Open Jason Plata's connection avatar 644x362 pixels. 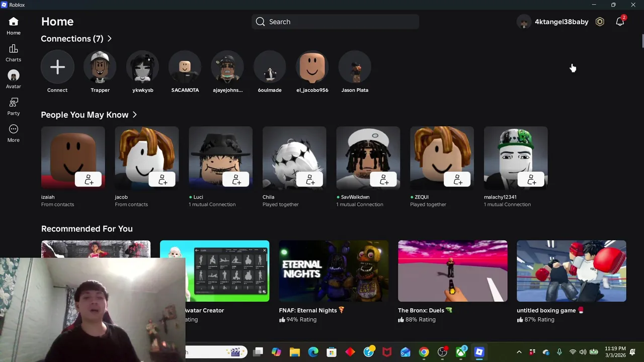tap(355, 67)
